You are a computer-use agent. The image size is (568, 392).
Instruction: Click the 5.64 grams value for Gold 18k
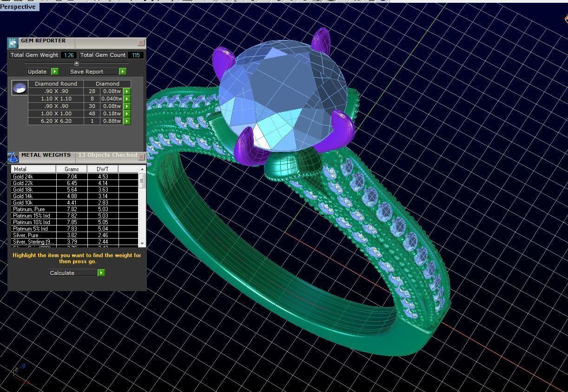[x=72, y=190]
